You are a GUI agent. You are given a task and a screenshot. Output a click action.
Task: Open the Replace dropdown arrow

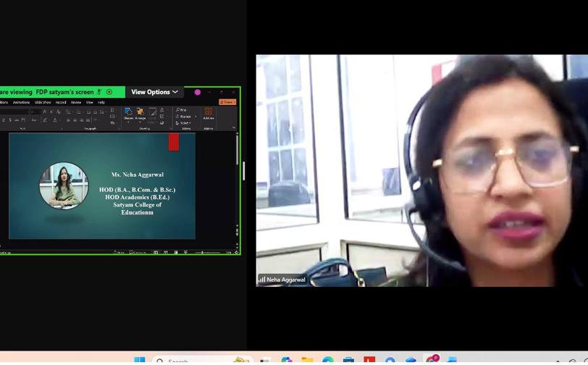click(x=196, y=117)
